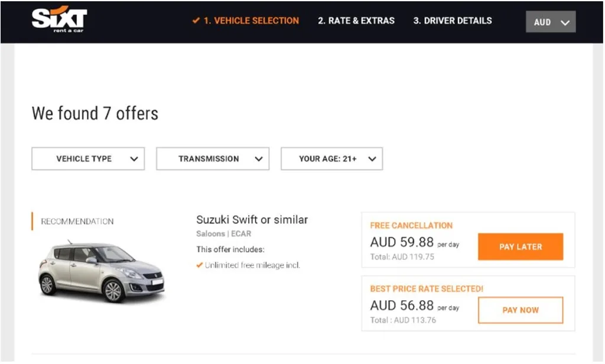605x364 pixels.
Task: Click the orange checkmark beside Vehicle Selection
Action: (x=196, y=21)
